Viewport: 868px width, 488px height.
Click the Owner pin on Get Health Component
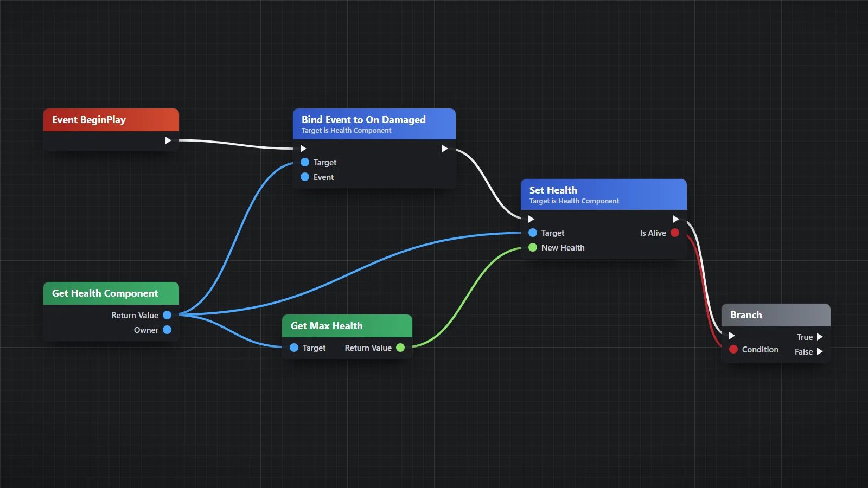[x=167, y=330]
